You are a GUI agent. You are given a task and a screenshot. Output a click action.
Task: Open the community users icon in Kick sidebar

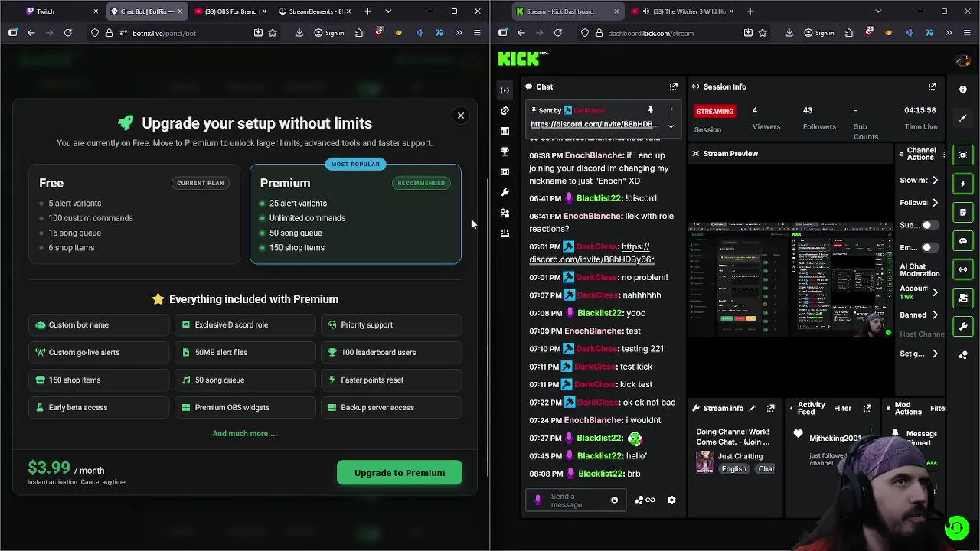pyautogui.click(x=505, y=214)
